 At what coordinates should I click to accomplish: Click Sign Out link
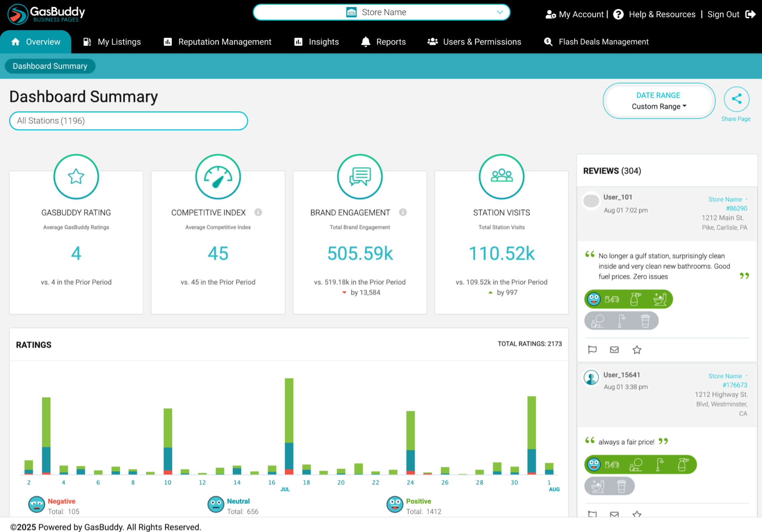click(x=723, y=14)
